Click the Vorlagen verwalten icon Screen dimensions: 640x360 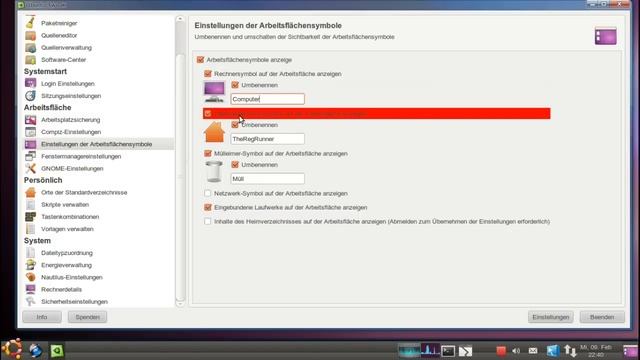pyautogui.click(x=30, y=229)
